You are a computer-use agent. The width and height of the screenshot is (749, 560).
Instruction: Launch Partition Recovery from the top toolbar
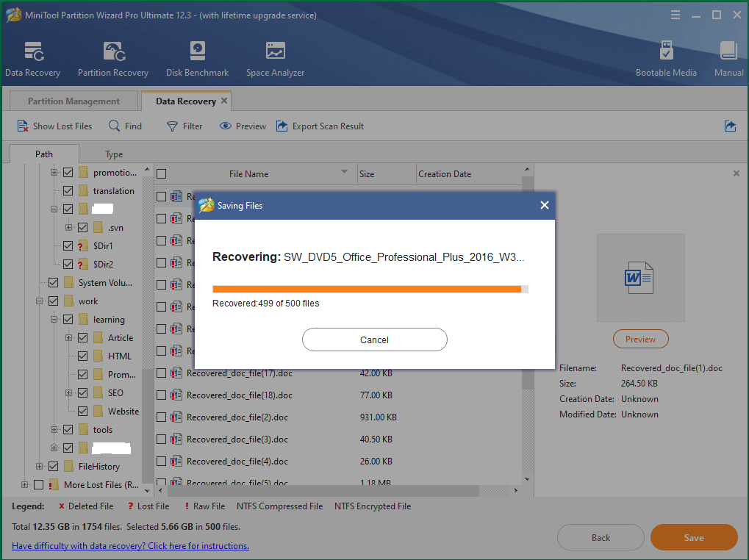(114, 51)
